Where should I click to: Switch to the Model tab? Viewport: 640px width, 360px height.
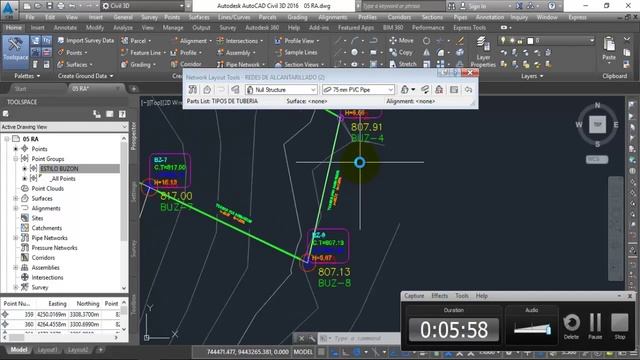click(19, 350)
